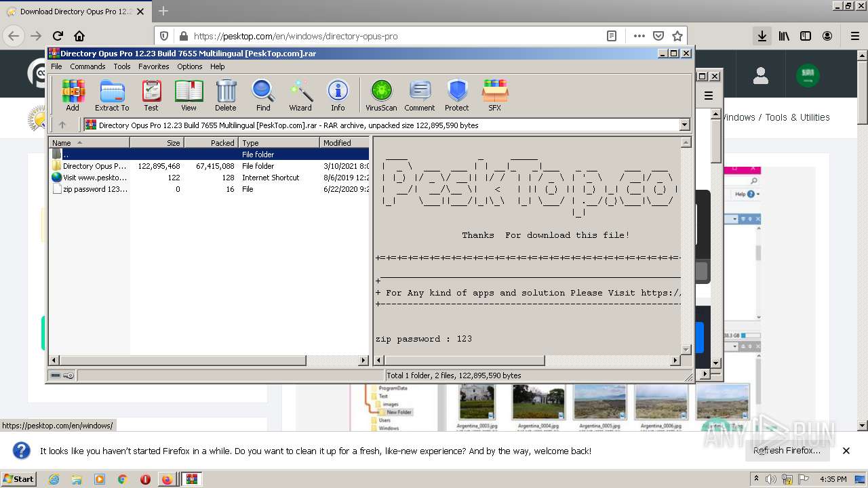The width and height of the screenshot is (868, 488).
Task: Open Firefox account icon
Action: (827, 36)
